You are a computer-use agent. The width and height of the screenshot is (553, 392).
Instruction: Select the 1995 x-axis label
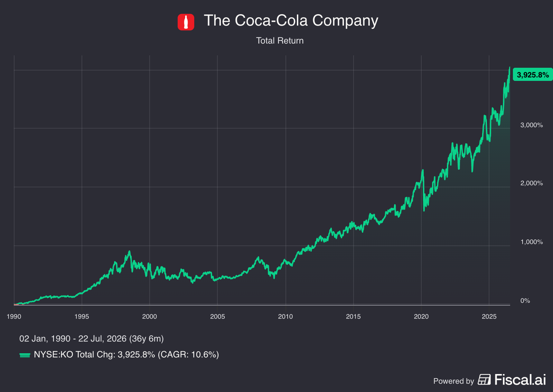coord(82,316)
